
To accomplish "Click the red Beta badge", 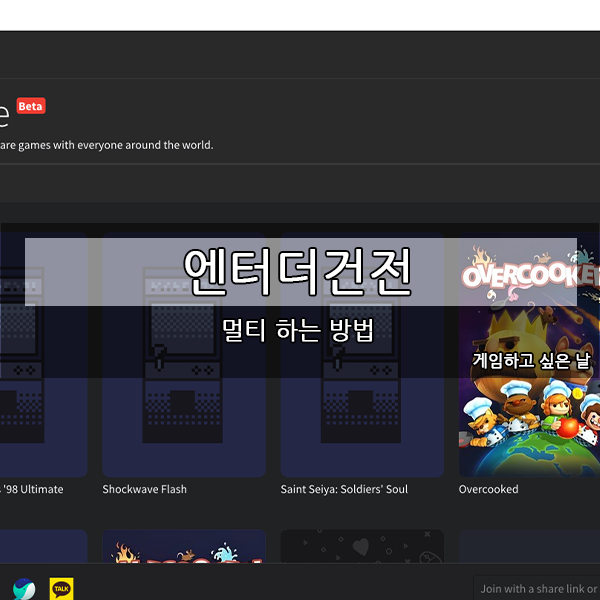I will coord(31,106).
